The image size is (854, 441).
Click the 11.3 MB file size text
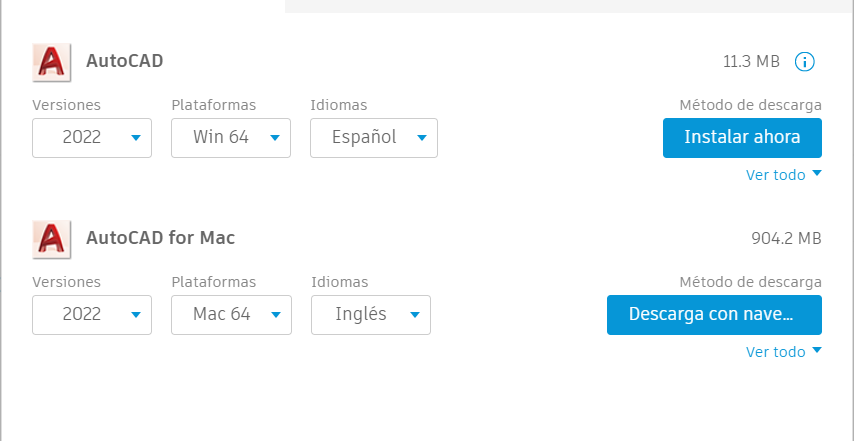(752, 62)
